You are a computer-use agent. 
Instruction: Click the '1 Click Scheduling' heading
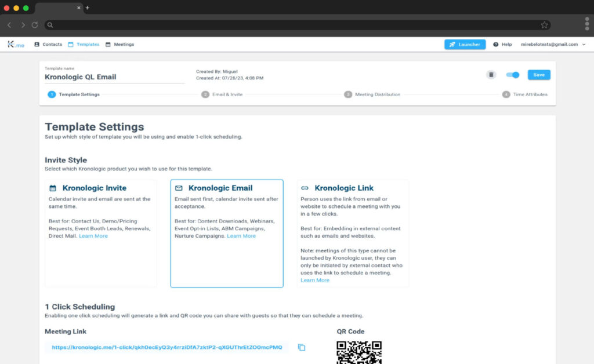coord(80,307)
